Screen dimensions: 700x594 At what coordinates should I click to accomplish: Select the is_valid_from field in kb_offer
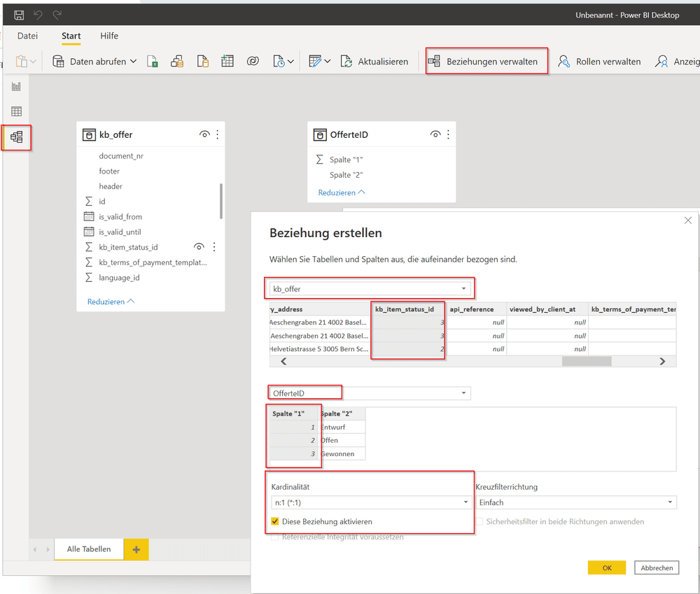coord(120,217)
